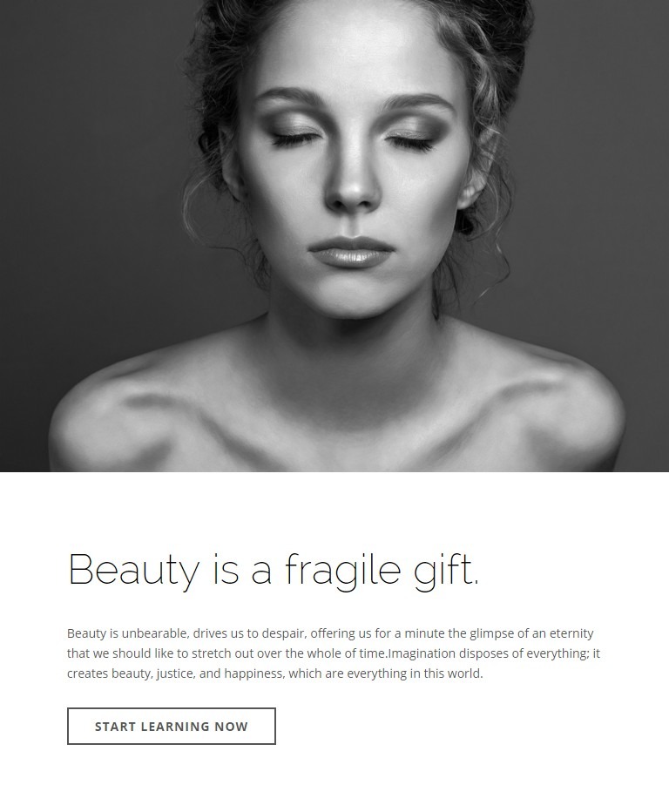
Task: Click the black-and-white portrait hero image
Action: click(x=334, y=235)
